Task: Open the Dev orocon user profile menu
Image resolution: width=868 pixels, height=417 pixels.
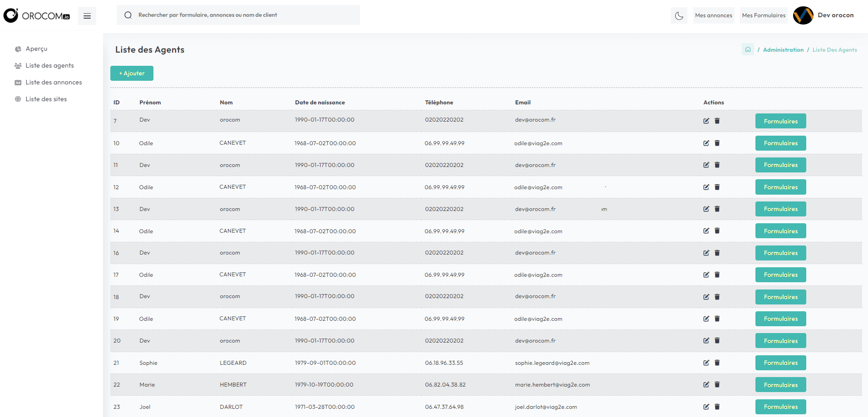Action: coord(824,15)
